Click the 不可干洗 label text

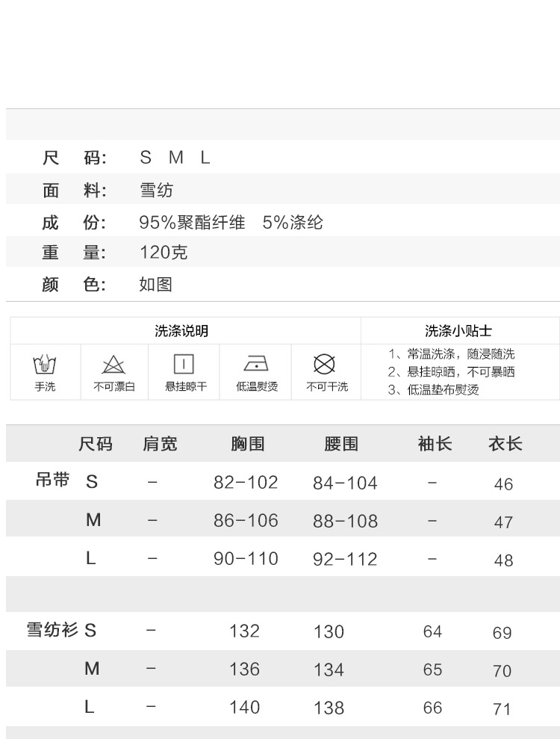(327, 387)
